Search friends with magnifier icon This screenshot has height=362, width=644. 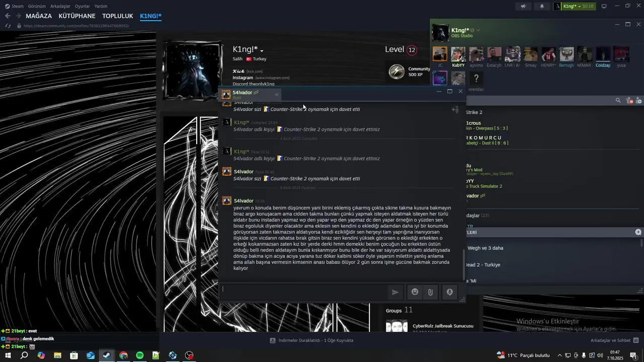(x=618, y=101)
